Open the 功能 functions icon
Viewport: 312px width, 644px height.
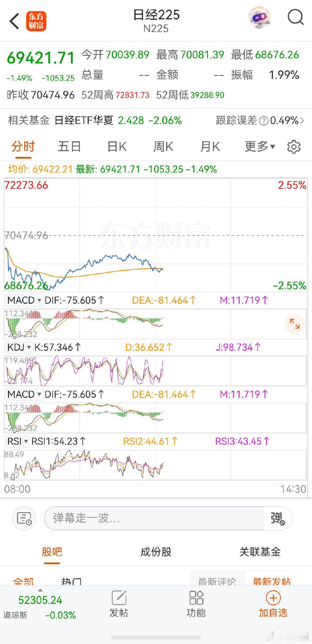point(196,604)
